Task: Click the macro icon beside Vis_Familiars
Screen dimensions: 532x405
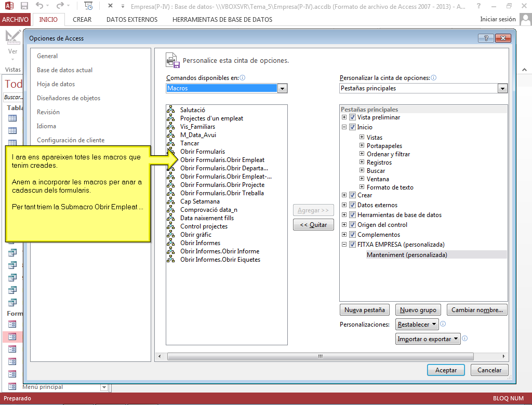Action: tap(170, 126)
